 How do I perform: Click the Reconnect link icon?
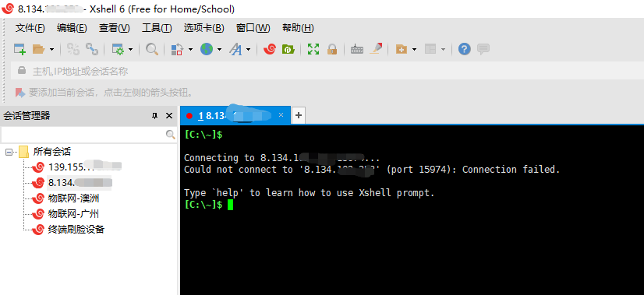pyautogui.click(x=91, y=50)
